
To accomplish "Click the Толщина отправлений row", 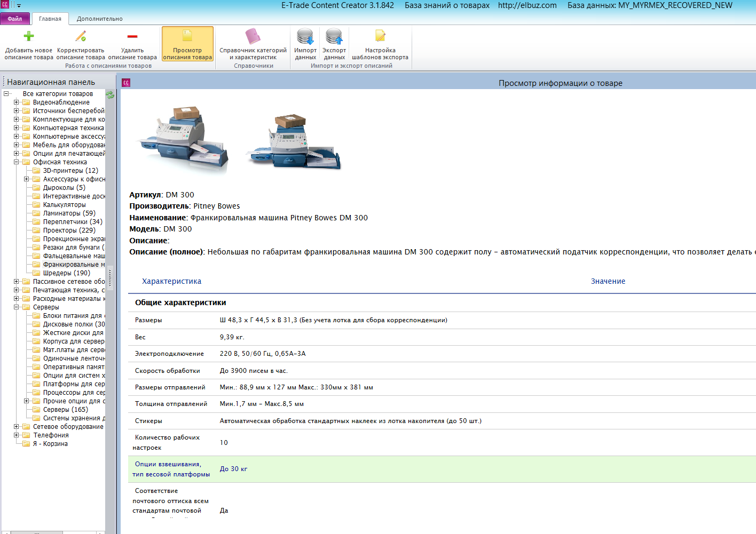I will point(442,404).
